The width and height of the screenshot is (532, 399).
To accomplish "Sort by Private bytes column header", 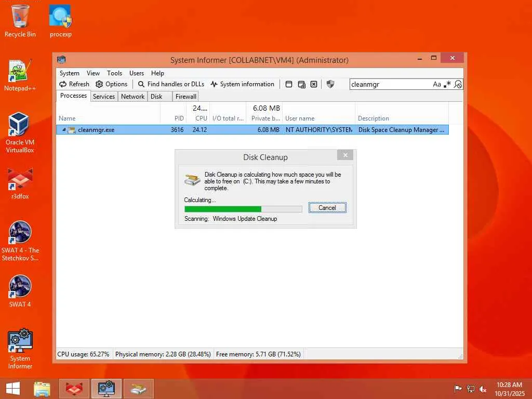I will point(264,118).
